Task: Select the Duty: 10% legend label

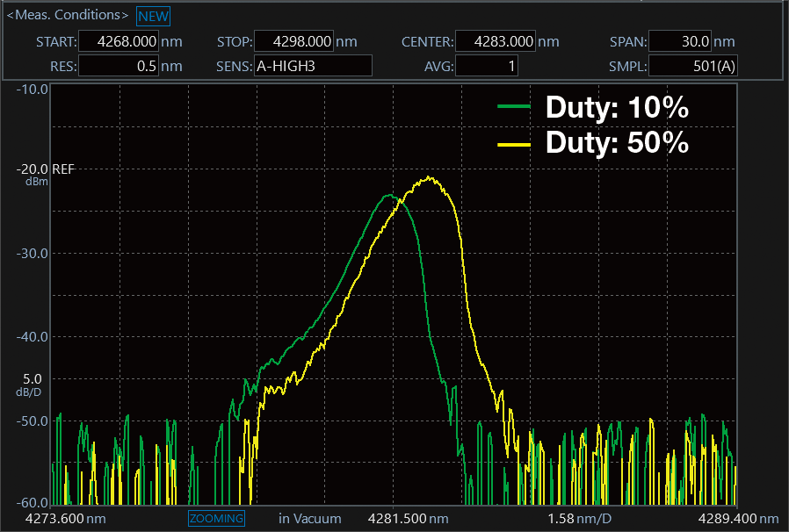Action: pyautogui.click(x=616, y=108)
